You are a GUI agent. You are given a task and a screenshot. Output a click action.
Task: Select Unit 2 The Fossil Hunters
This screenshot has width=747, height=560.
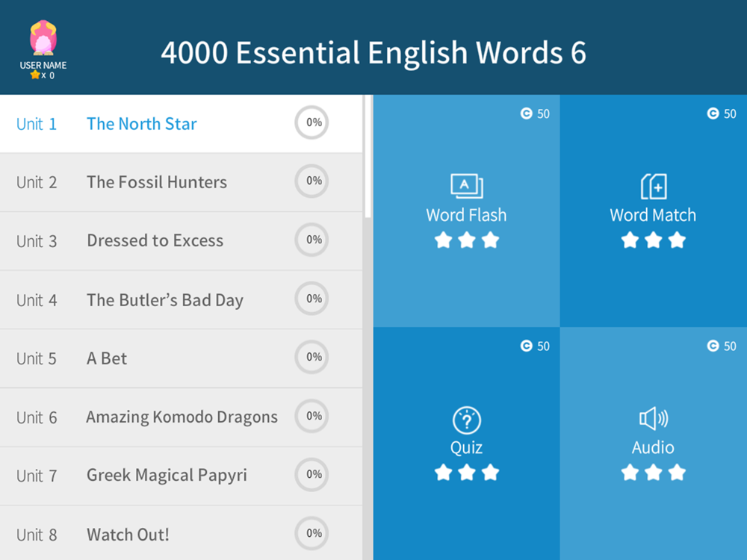pos(157,182)
